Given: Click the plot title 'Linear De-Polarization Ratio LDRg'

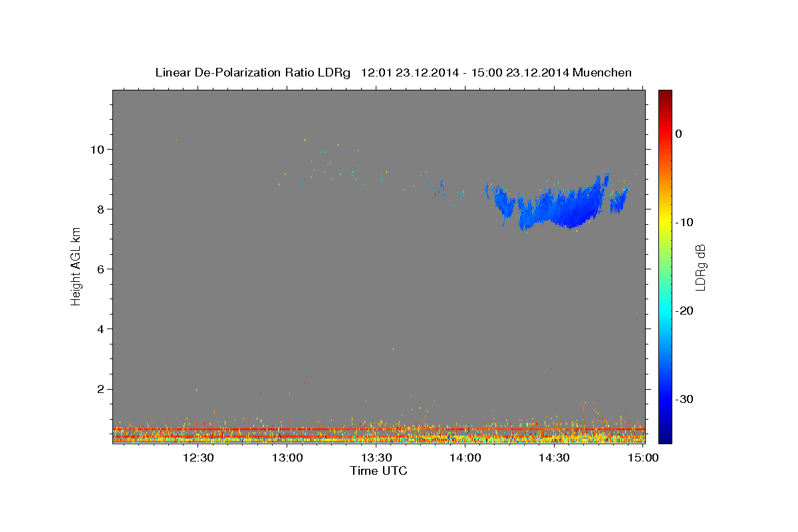Looking at the screenshot, I should [x=253, y=72].
